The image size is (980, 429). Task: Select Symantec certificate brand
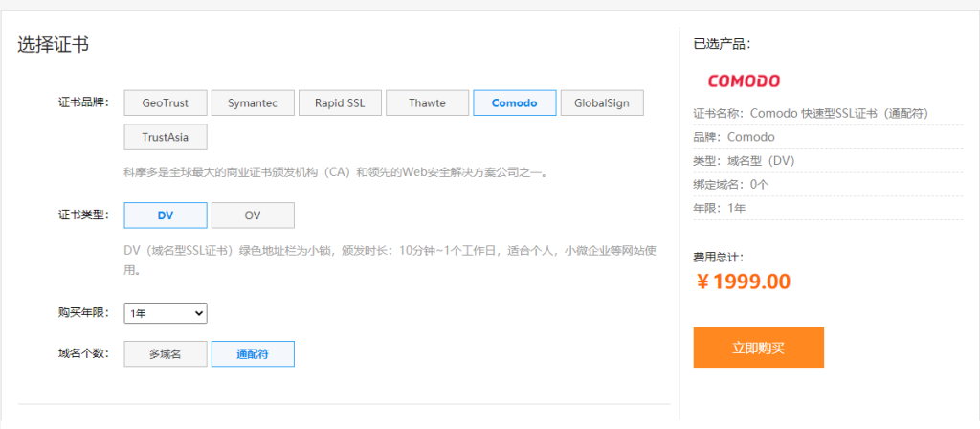(x=253, y=103)
